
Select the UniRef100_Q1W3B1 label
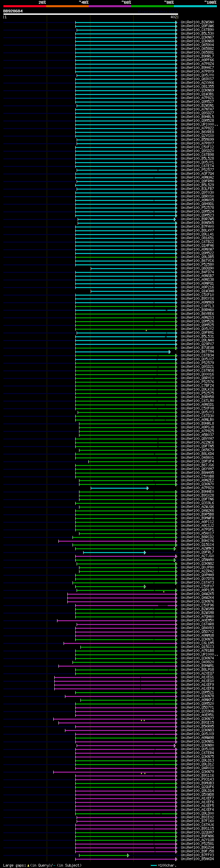(197, 94)
